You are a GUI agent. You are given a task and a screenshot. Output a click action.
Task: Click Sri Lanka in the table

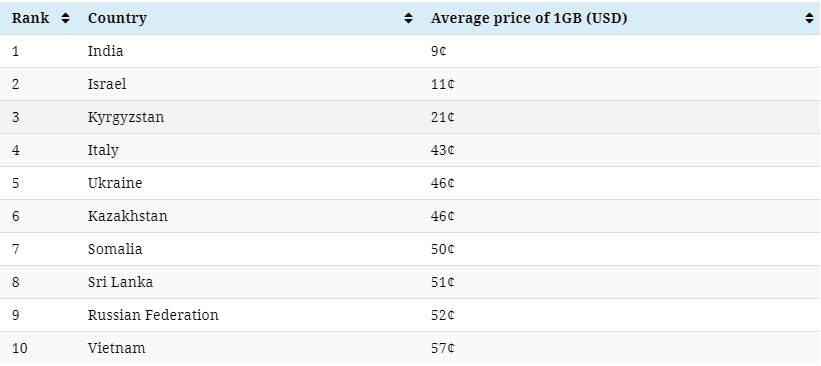[120, 282]
